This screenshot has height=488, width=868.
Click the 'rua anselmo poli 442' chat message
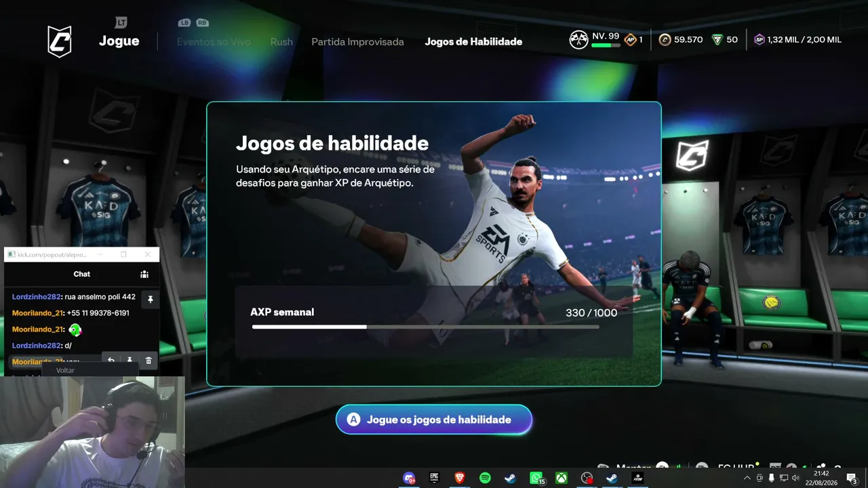pyautogui.click(x=100, y=297)
